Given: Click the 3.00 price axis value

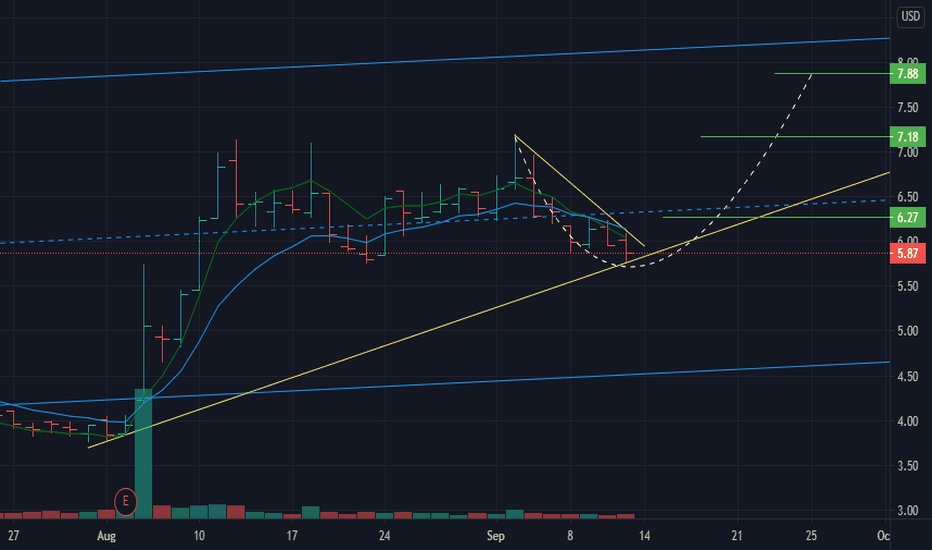Looking at the screenshot, I should point(908,510).
